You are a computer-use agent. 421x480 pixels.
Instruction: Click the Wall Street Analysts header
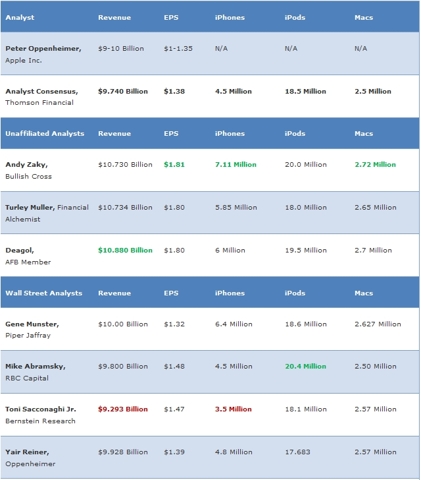point(44,293)
